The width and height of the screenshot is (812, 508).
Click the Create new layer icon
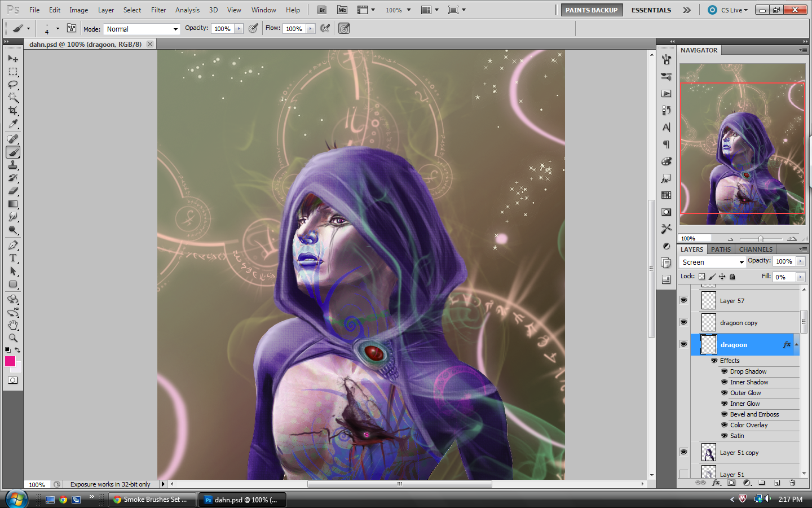tap(777, 483)
